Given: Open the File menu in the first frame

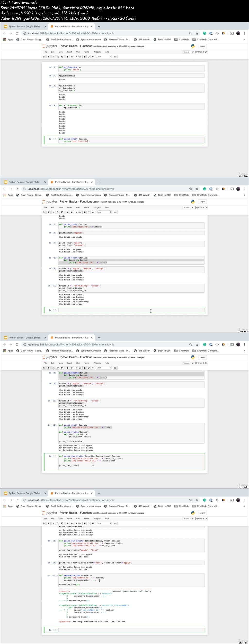Looking at the screenshot, I should click(x=45, y=52).
